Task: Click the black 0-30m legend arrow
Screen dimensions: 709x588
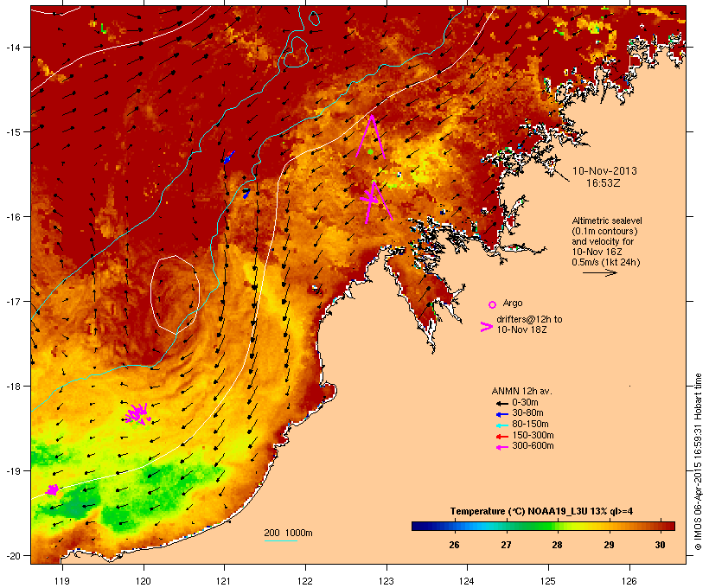Action: click(x=501, y=403)
